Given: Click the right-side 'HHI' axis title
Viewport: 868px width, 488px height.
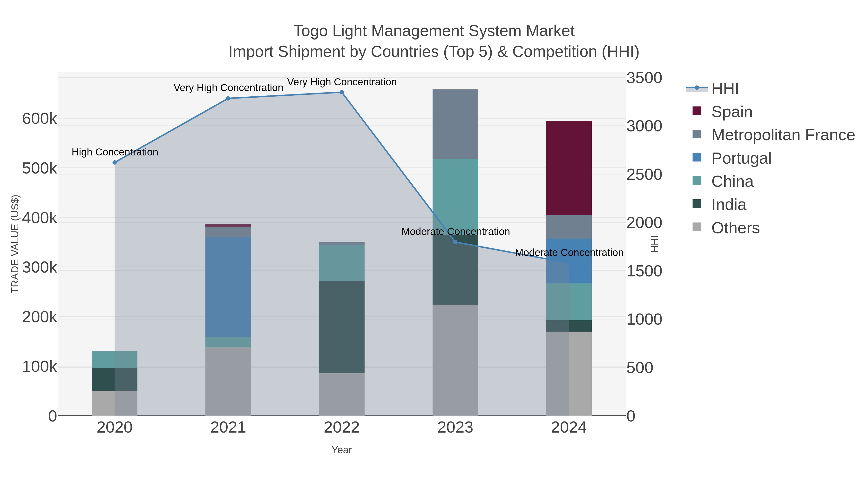Looking at the screenshot, I should (x=654, y=244).
